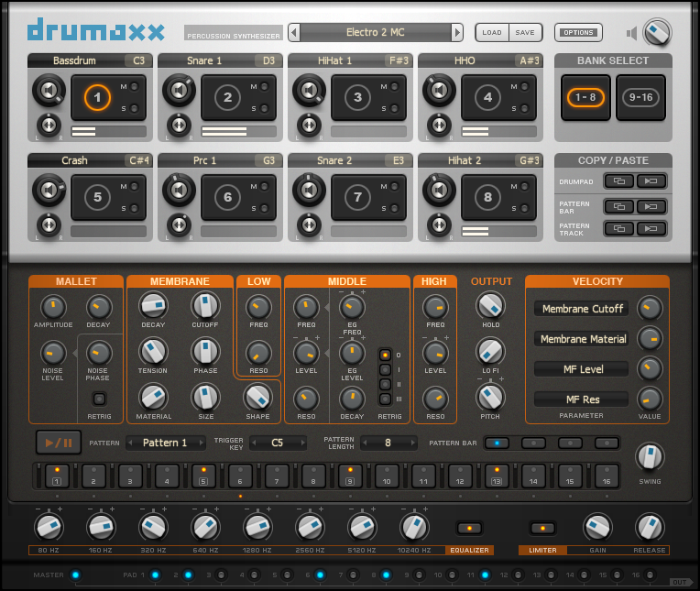The image size is (700, 591).
Task: Click the Snare 1 volume knob
Action: coord(178,91)
